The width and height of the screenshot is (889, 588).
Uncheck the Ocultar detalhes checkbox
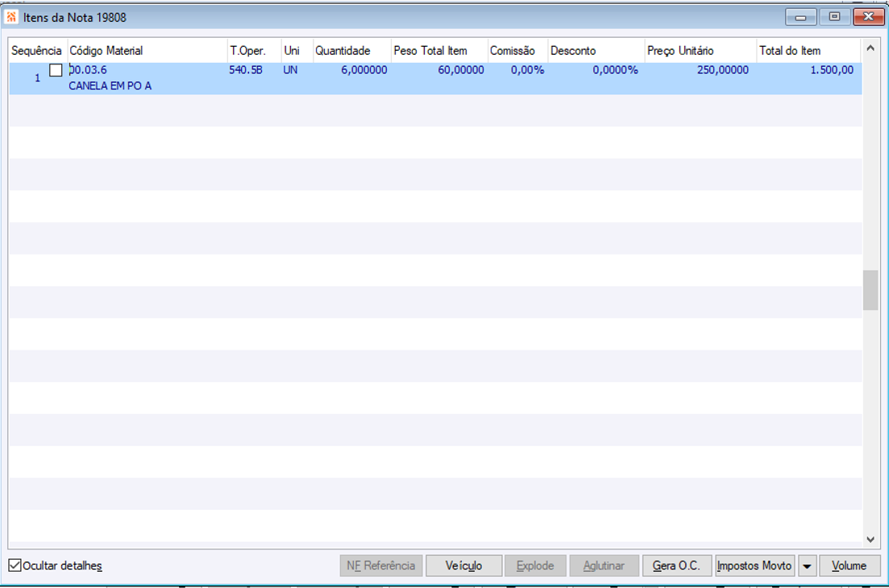click(15, 565)
